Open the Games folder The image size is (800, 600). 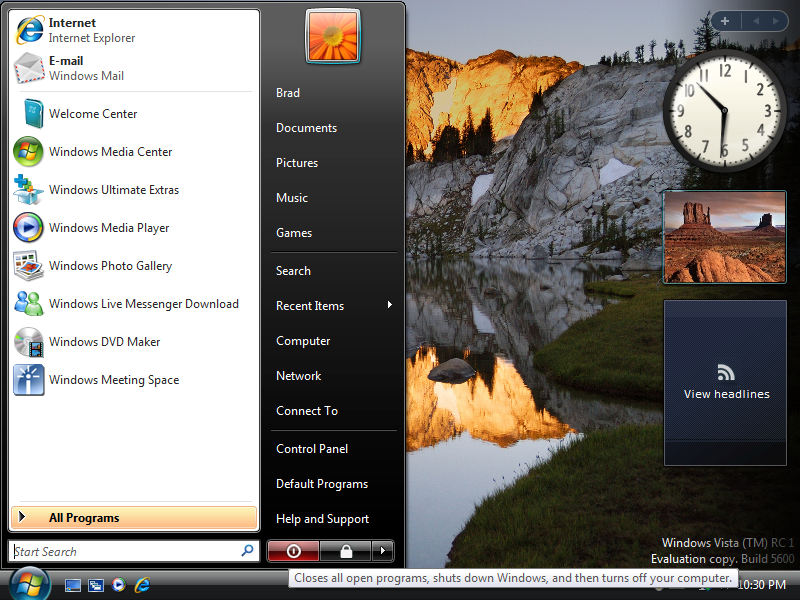(294, 233)
